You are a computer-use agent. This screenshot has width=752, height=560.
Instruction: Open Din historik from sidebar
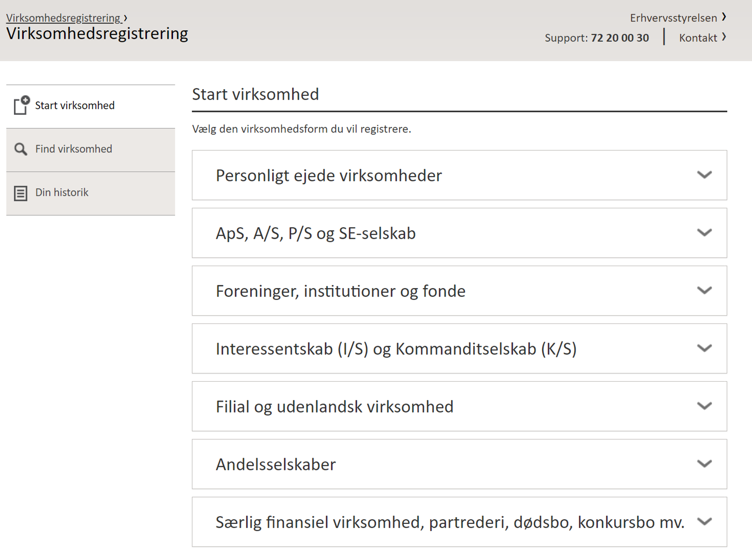pos(62,193)
